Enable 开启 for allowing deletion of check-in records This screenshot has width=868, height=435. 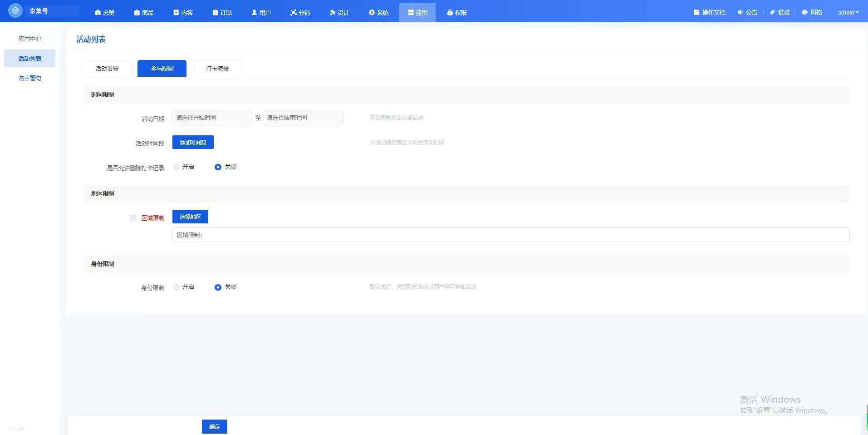click(x=177, y=167)
